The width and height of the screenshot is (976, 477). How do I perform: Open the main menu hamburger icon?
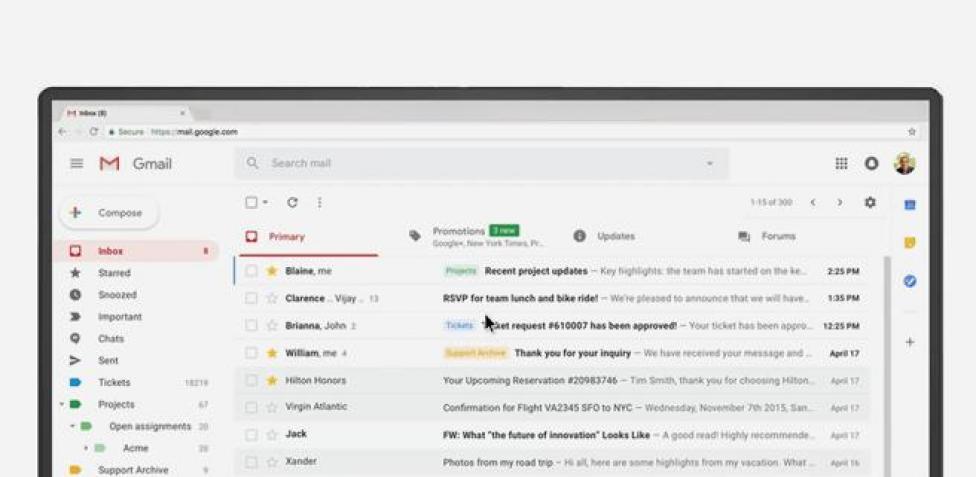click(77, 164)
